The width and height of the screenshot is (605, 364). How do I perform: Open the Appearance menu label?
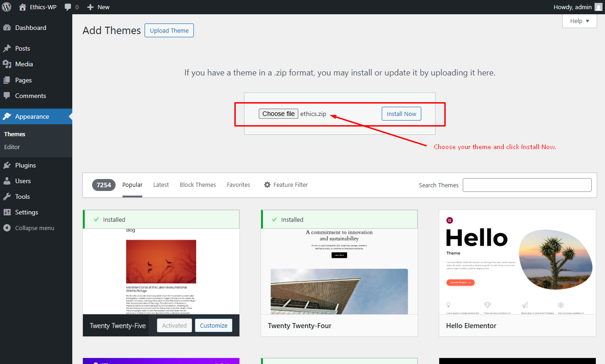click(32, 116)
